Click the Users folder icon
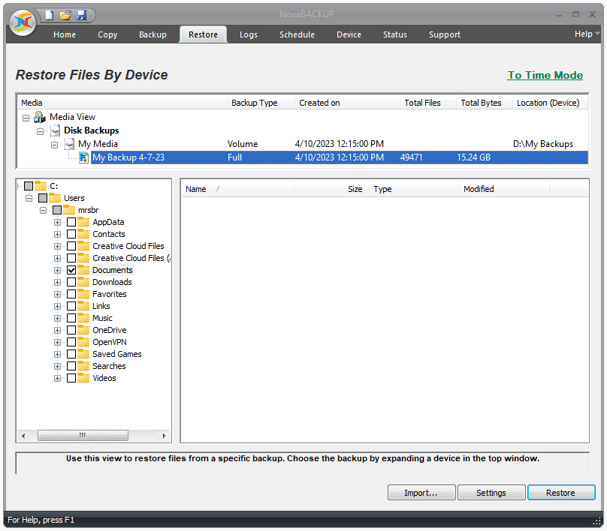Image resolution: width=607 pixels, height=531 pixels. tap(55, 198)
